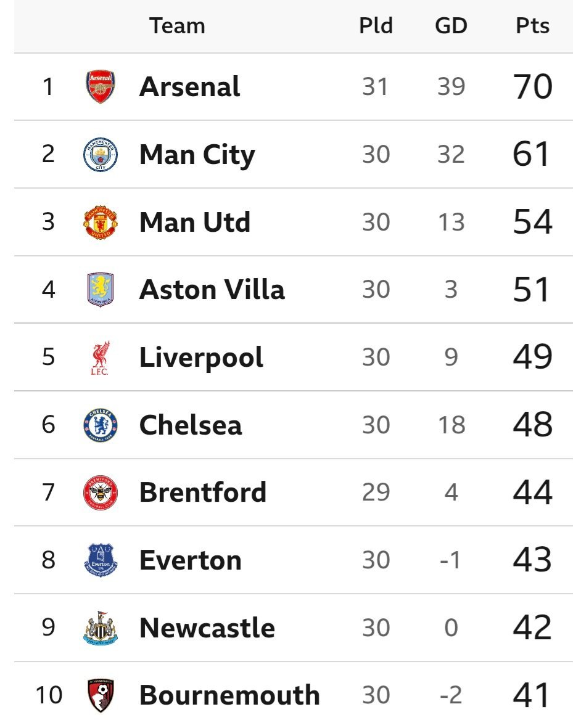573x728 pixels.
Task: Sort by the GD column header
Action: (x=451, y=27)
